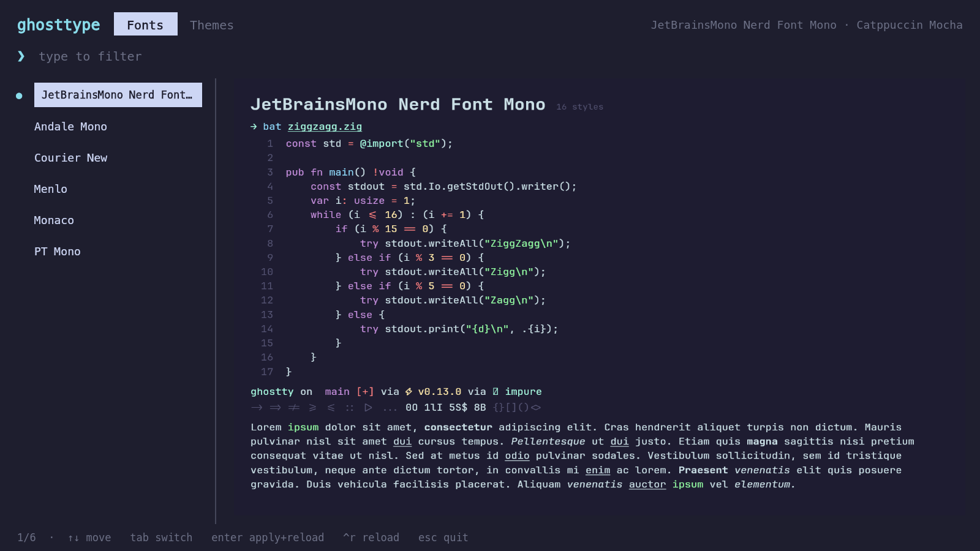Pick the Monaco font entry
This screenshot has width=980, height=551.
click(x=54, y=220)
